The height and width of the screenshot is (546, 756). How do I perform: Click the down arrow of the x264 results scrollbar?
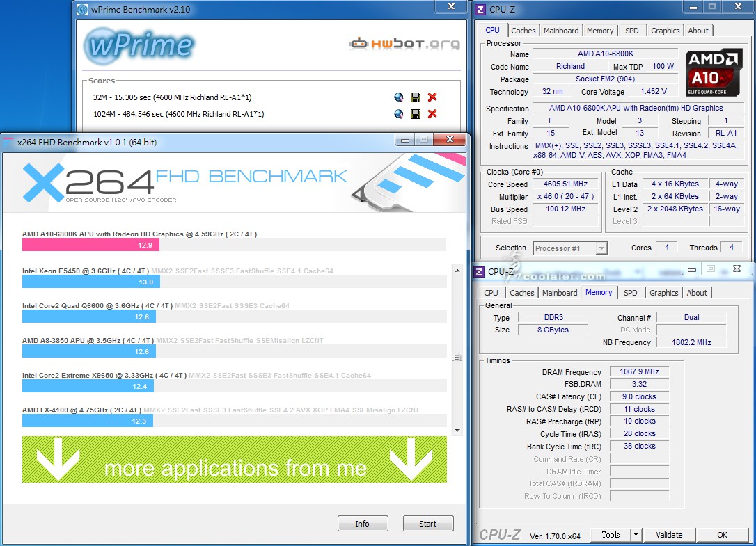(457, 431)
